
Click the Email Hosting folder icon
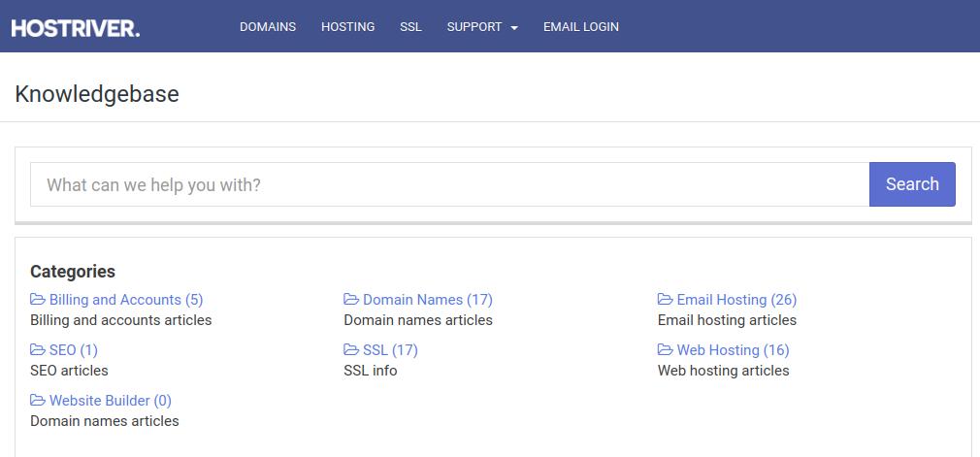(x=665, y=300)
